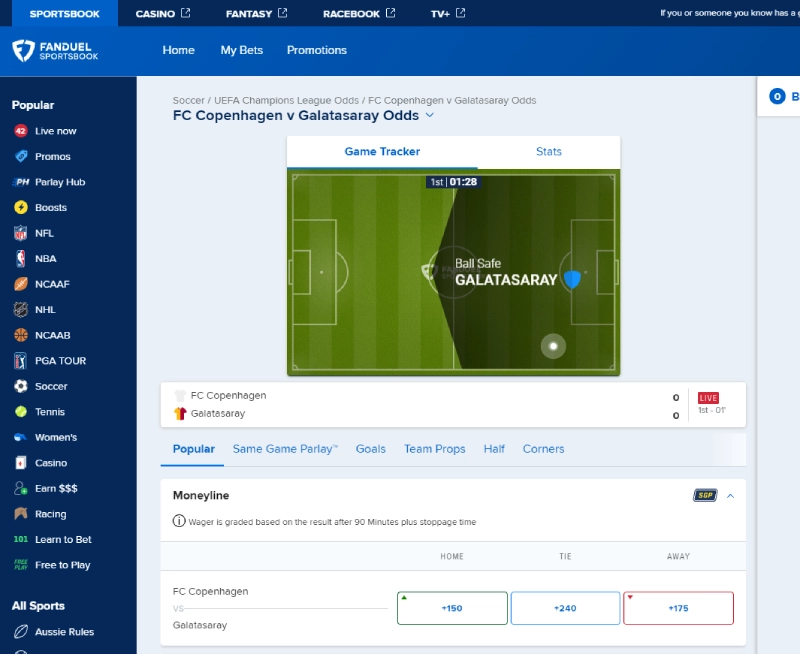
Task: Click the Learn to Bet 101 icon
Action: pos(21,539)
